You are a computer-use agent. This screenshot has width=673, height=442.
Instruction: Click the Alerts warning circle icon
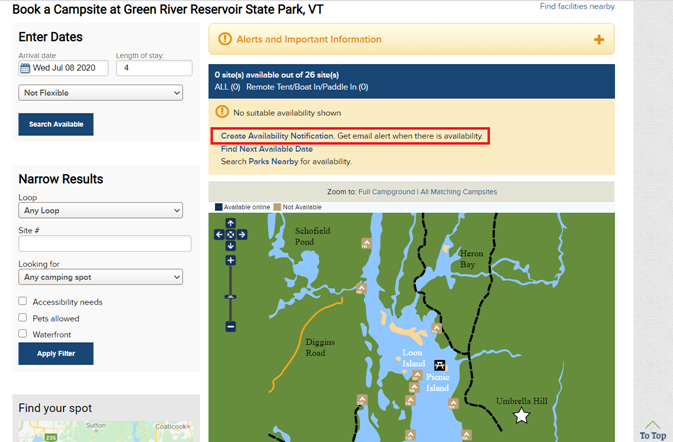click(224, 39)
